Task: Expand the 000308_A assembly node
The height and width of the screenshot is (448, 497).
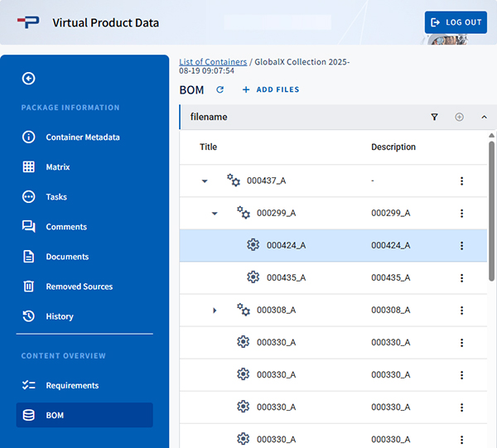Action: [x=215, y=310]
